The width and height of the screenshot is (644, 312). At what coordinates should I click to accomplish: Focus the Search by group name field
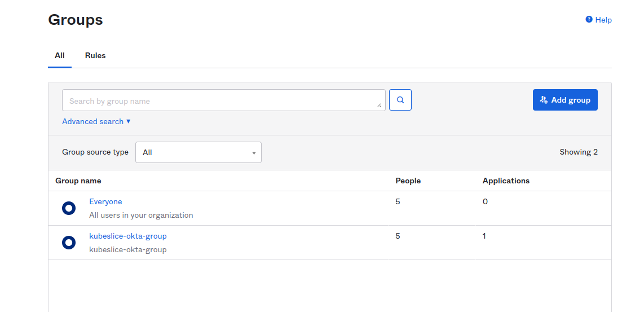[224, 100]
